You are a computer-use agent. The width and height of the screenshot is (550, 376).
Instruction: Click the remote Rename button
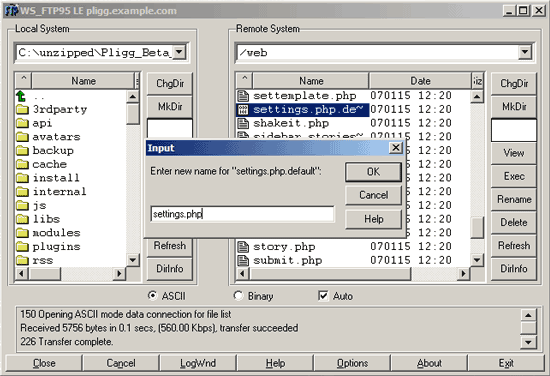click(514, 199)
